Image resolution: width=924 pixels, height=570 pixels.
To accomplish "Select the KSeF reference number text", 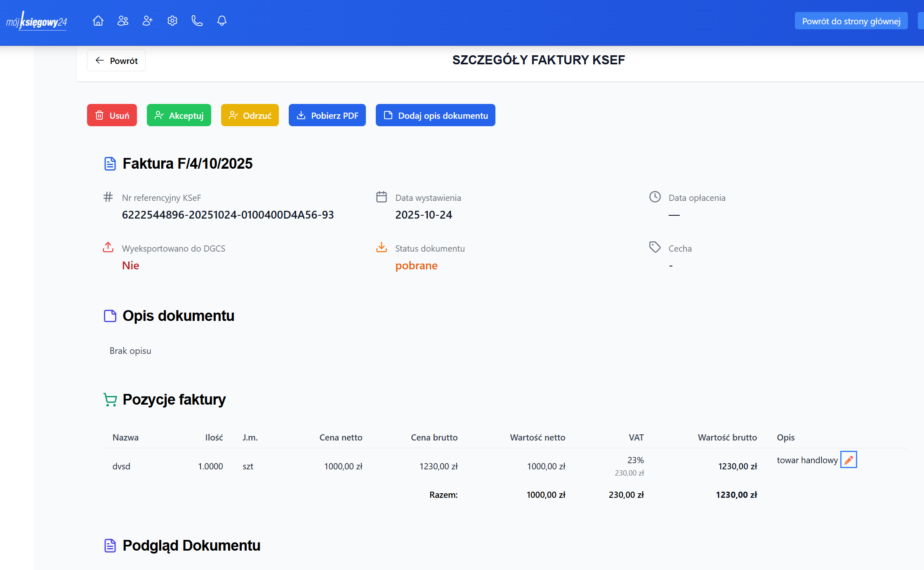I will pyautogui.click(x=228, y=214).
